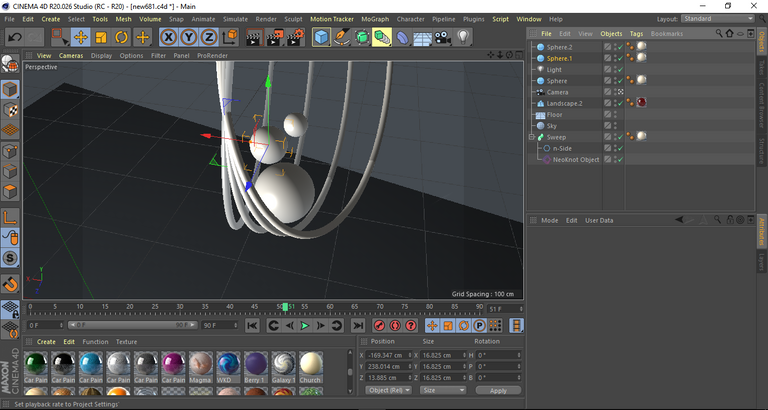
Task: Open the Object (Rel) dropdown
Action: pos(389,390)
